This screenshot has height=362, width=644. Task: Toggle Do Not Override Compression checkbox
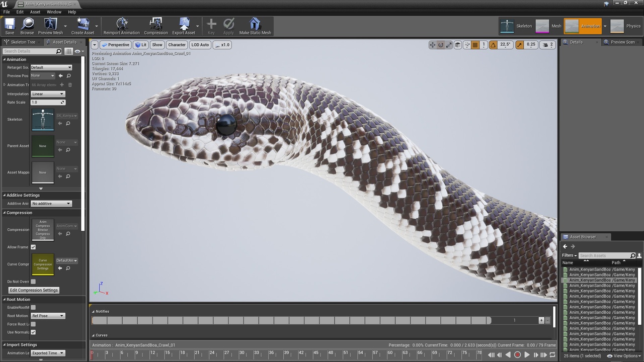pyautogui.click(x=33, y=282)
